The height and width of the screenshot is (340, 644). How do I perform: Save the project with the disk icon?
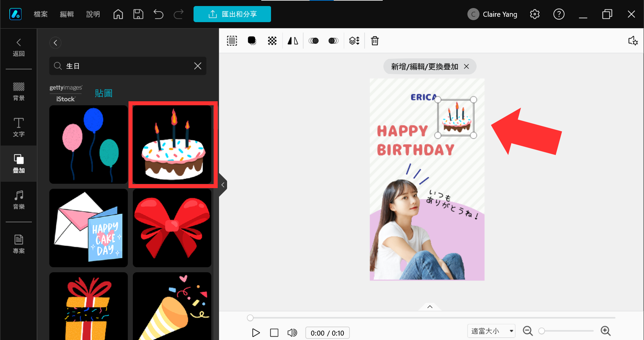coord(138,14)
